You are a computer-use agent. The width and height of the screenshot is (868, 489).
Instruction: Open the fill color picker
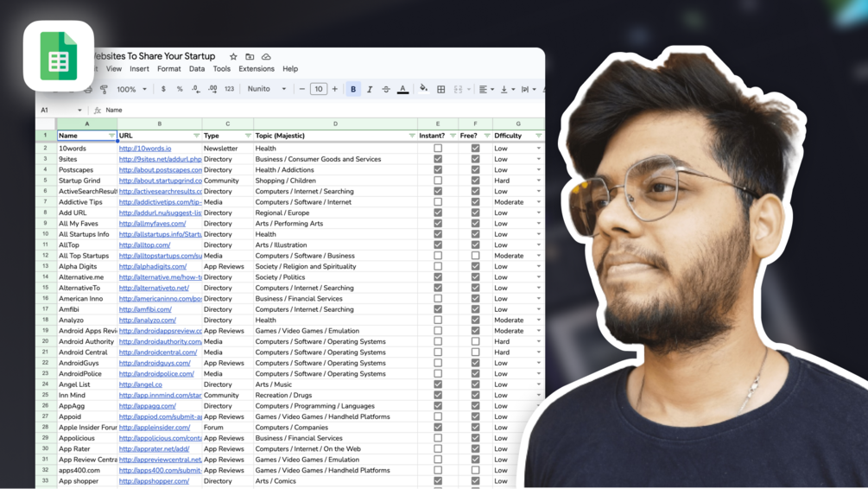point(423,89)
